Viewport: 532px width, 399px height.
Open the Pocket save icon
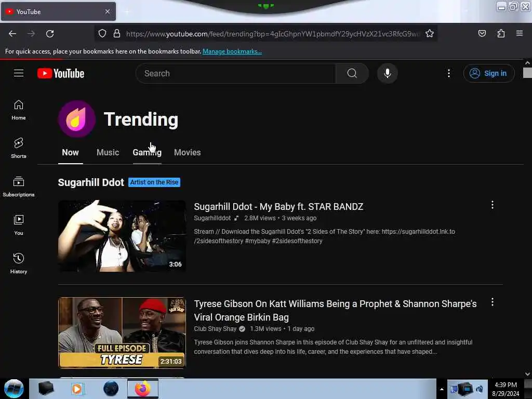click(482, 33)
